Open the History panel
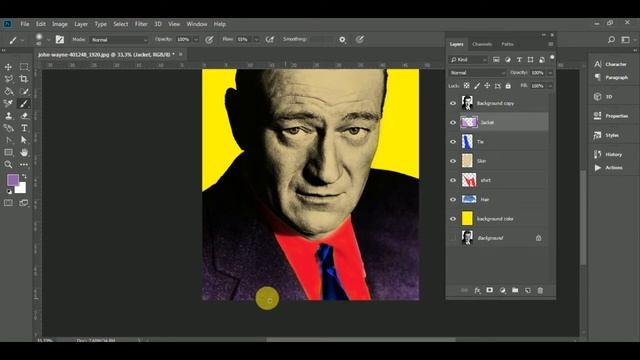Image resolution: width=640 pixels, height=360 pixels. point(608,154)
